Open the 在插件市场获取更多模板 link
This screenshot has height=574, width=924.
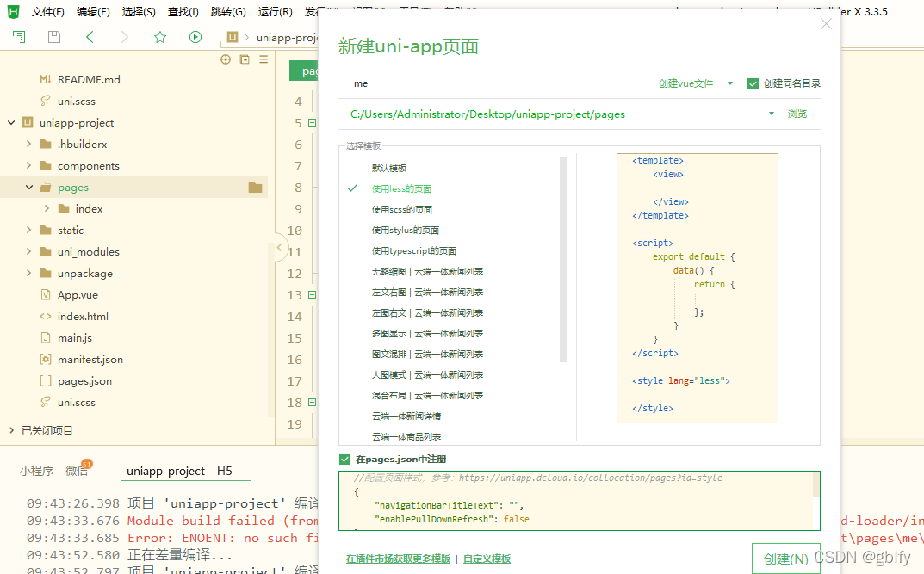click(x=399, y=559)
